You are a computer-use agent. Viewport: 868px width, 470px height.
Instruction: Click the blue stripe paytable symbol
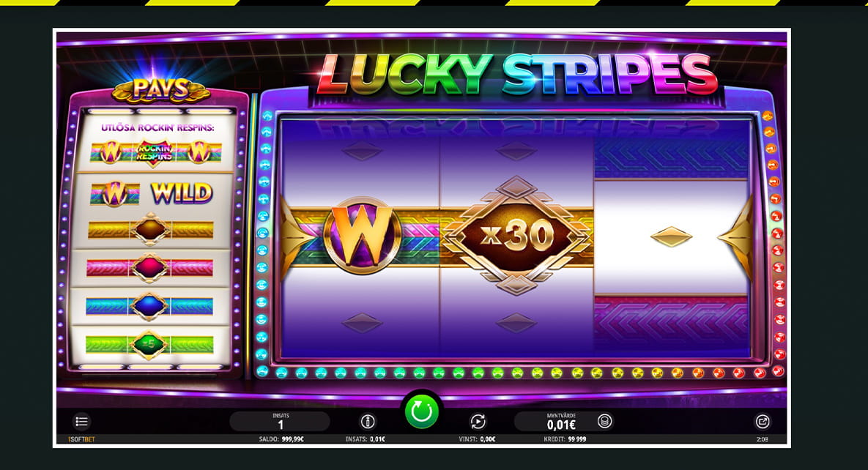click(x=149, y=305)
